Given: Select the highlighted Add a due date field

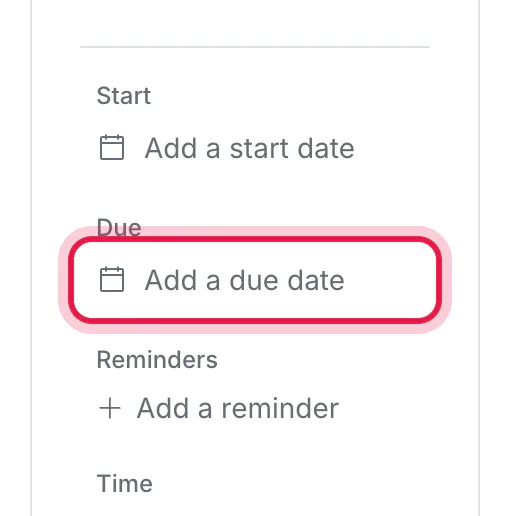Looking at the screenshot, I should click(255, 280).
